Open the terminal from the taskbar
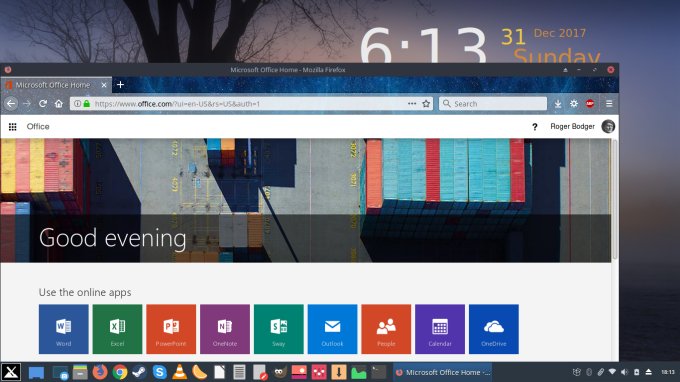 (379, 372)
